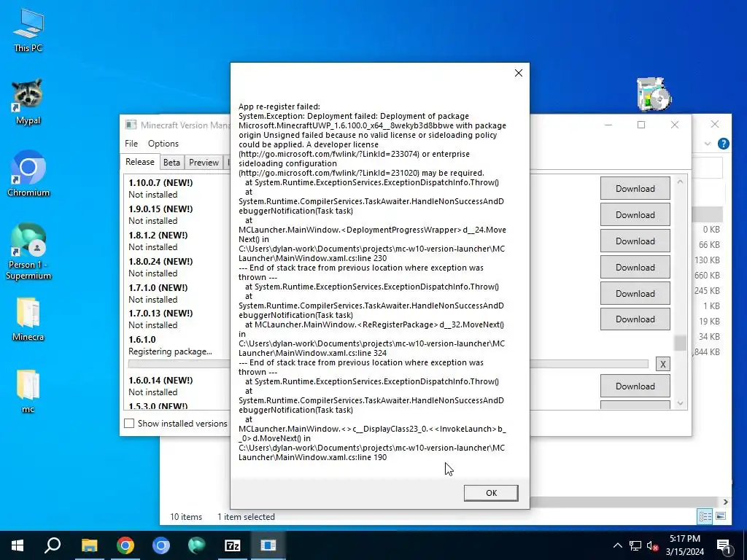Open the Minecra folder on desktop
The image size is (747, 560).
tap(28, 319)
